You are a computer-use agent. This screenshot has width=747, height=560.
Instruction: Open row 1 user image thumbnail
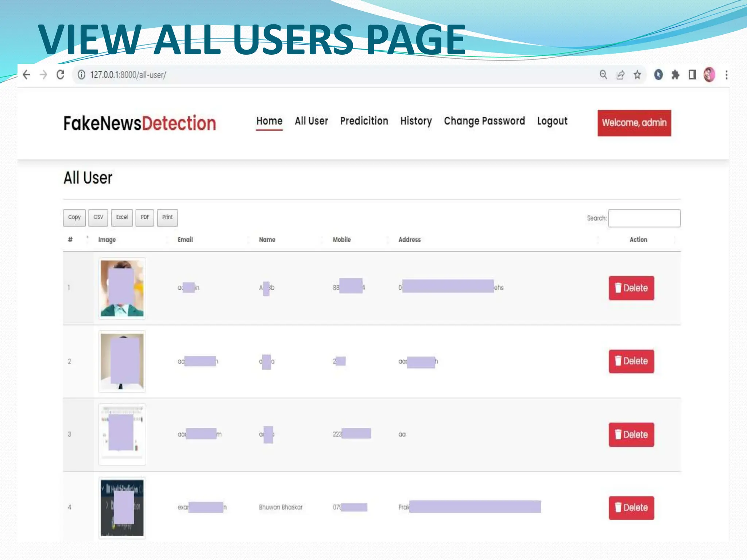122,288
